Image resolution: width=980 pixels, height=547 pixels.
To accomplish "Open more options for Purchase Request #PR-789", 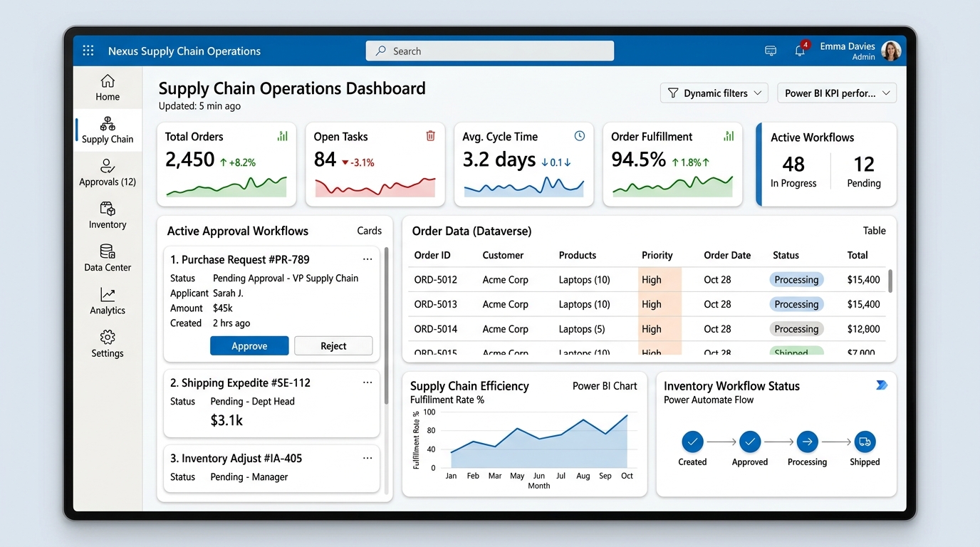I will [367, 259].
